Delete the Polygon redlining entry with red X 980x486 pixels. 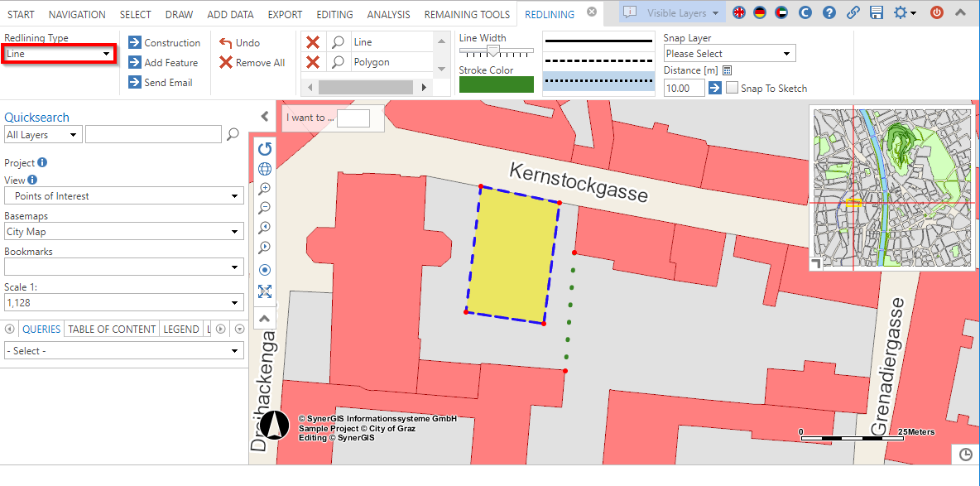[313, 63]
